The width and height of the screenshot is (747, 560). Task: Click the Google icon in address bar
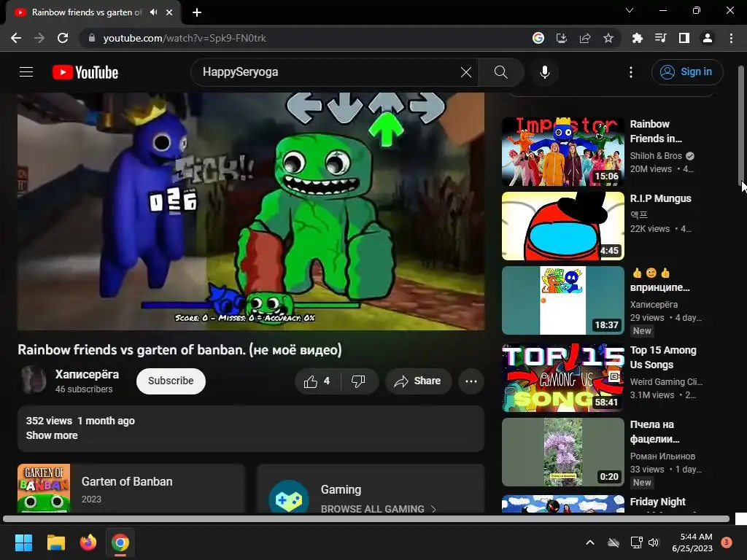(x=538, y=38)
